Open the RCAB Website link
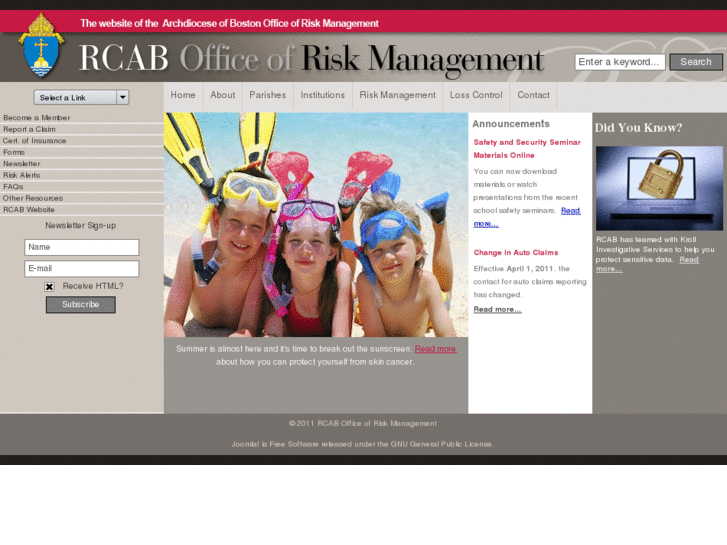727x545 pixels. 29,210
